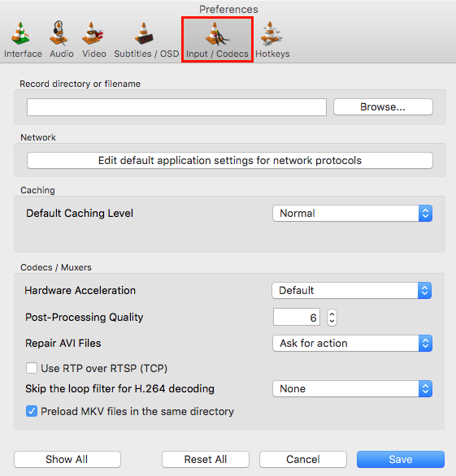Click the Input / Codecs cone icon
Screen dimensions: 456x476
click(x=217, y=33)
